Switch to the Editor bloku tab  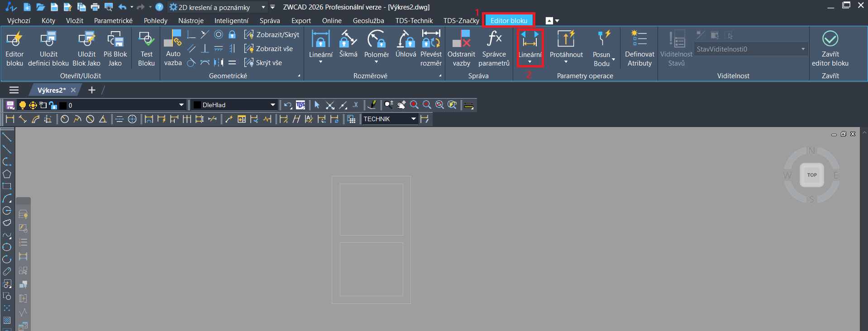tap(509, 21)
